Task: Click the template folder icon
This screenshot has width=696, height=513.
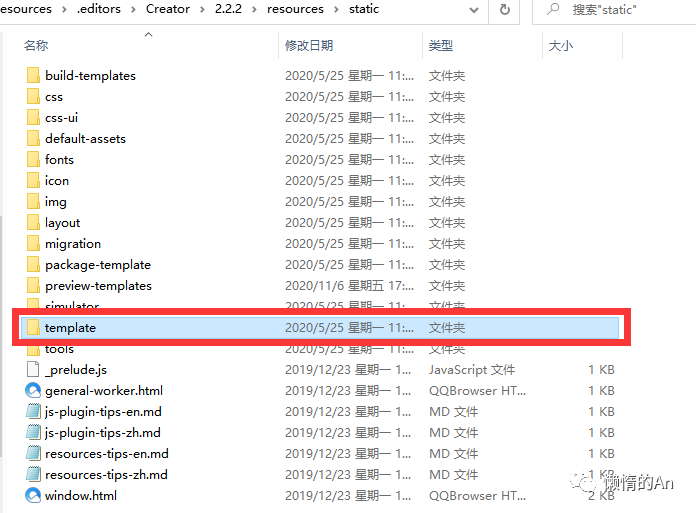Action: coord(33,328)
